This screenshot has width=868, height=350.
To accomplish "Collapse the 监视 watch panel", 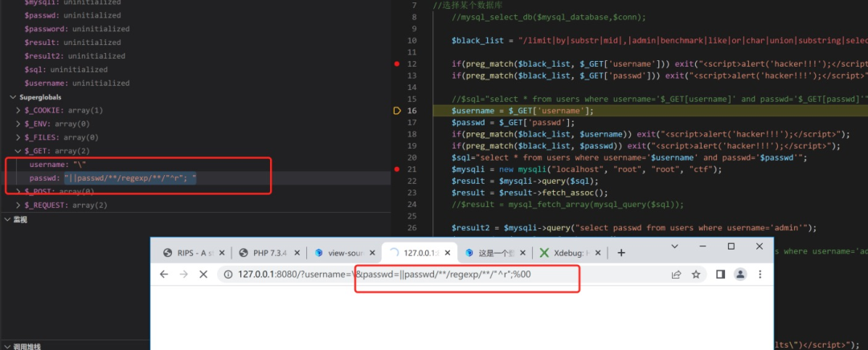I will (6, 219).
